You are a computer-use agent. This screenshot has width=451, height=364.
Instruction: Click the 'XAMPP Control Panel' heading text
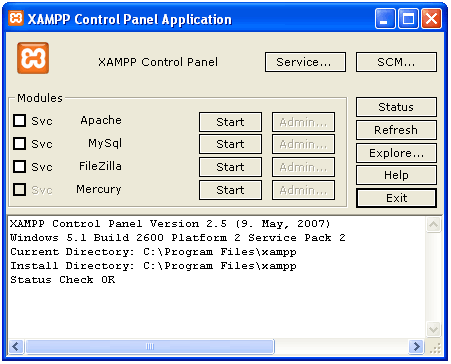pos(158,62)
